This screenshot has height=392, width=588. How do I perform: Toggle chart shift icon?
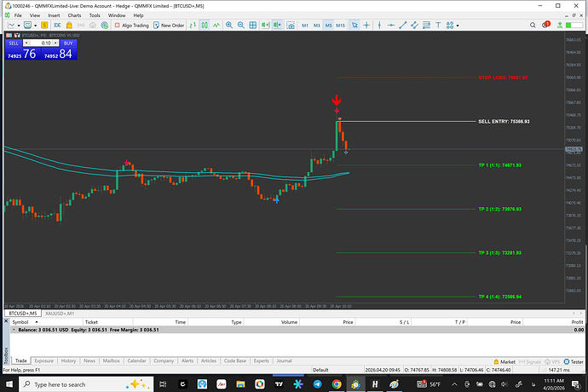coord(278,25)
